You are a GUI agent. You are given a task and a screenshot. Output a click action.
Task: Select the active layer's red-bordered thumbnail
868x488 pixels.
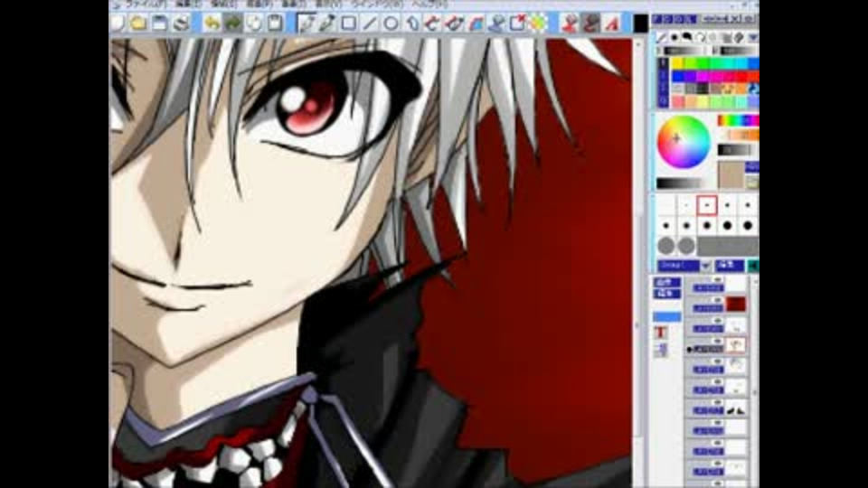point(736,345)
